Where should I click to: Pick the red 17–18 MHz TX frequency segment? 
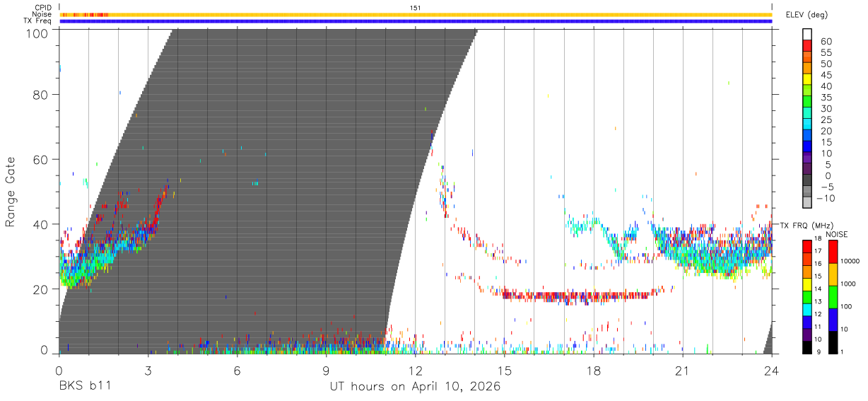pyautogui.click(x=807, y=247)
